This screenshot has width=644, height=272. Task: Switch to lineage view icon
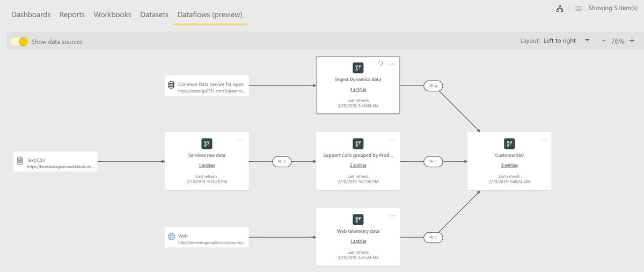point(560,9)
